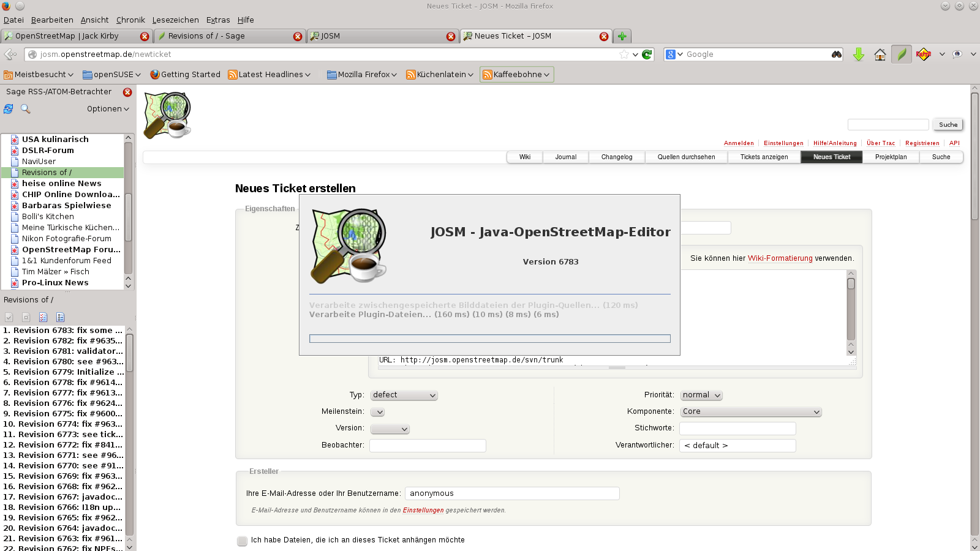Click the Tickets anzeigen navigation button

point(764,157)
